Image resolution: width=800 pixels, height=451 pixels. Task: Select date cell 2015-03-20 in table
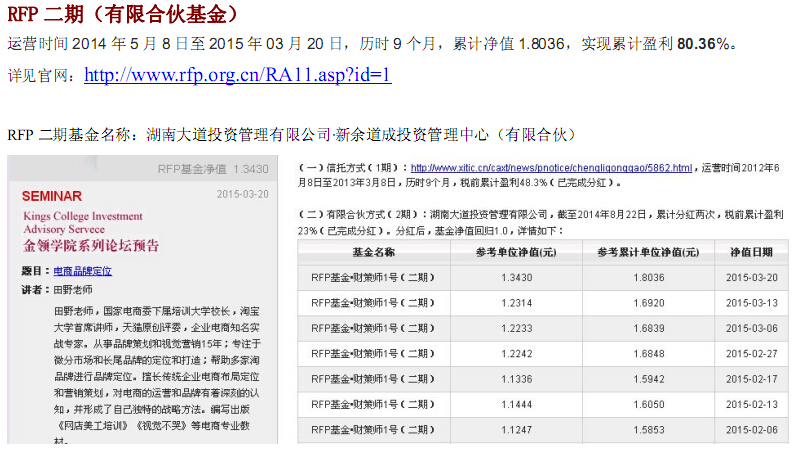[752, 278]
